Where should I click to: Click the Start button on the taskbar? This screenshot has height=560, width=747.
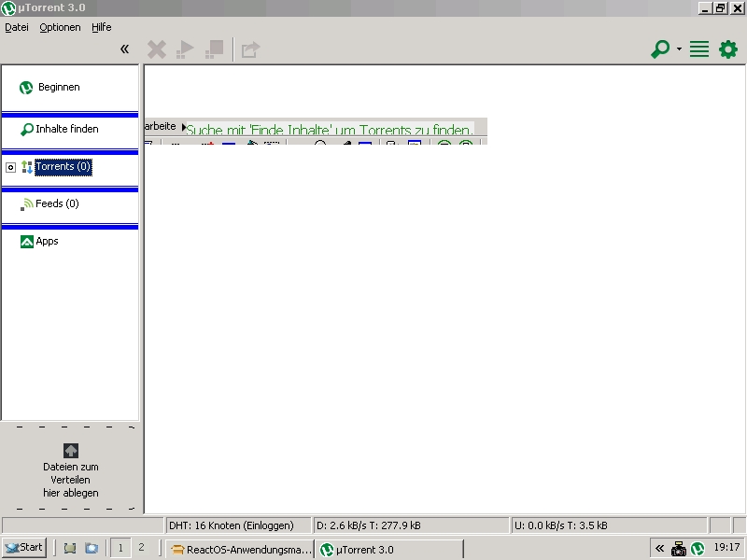click(x=24, y=548)
